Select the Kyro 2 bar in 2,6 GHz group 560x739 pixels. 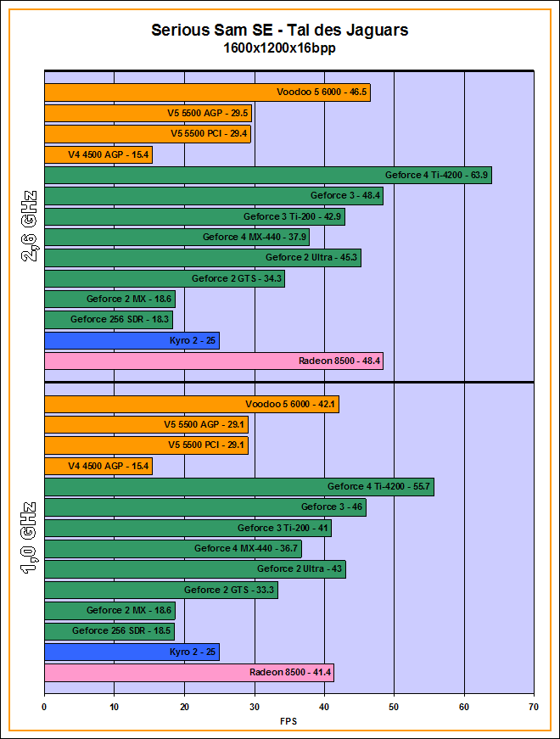tap(132, 341)
